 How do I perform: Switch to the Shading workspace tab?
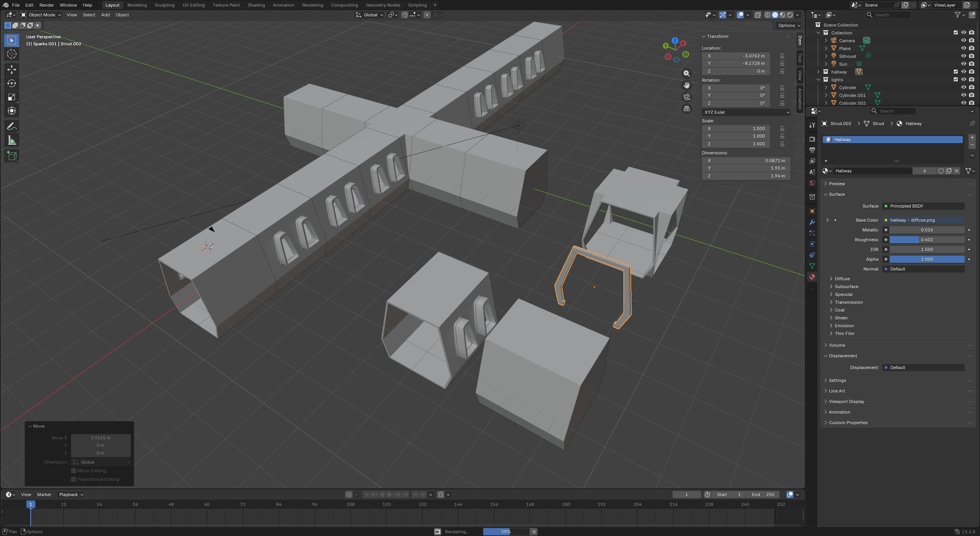(x=256, y=5)
